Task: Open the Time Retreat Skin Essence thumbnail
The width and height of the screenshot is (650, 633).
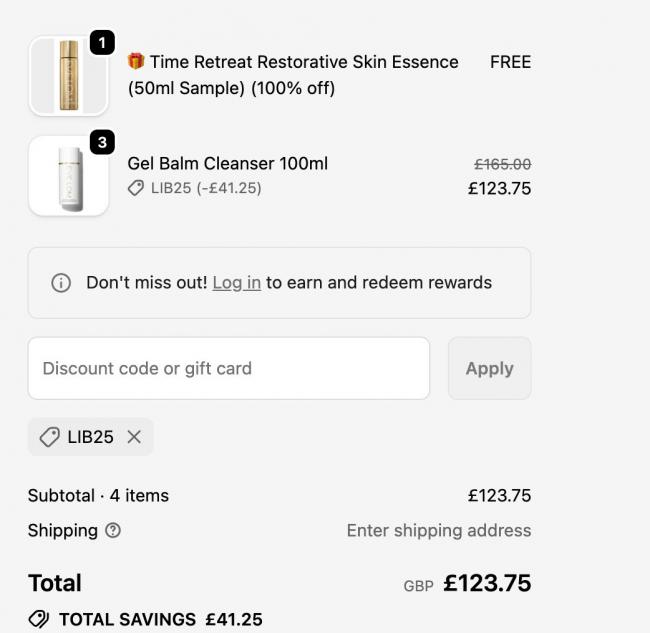Action: pyautogui.click(x=68, y=76)
